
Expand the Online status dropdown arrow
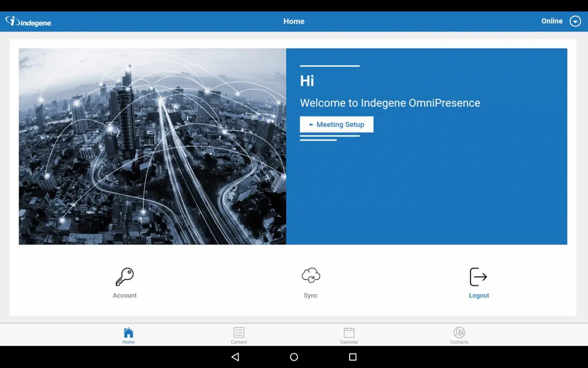click(575, 21)
